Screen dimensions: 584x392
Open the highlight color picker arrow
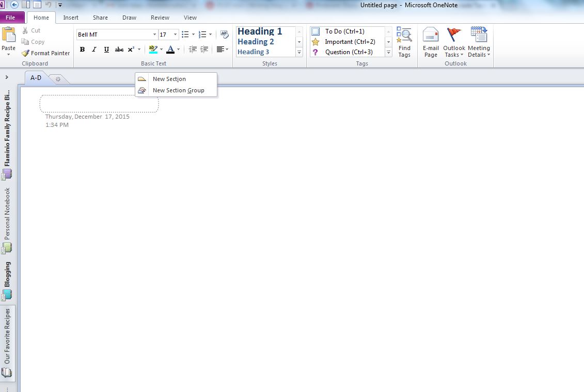(161, 50)
